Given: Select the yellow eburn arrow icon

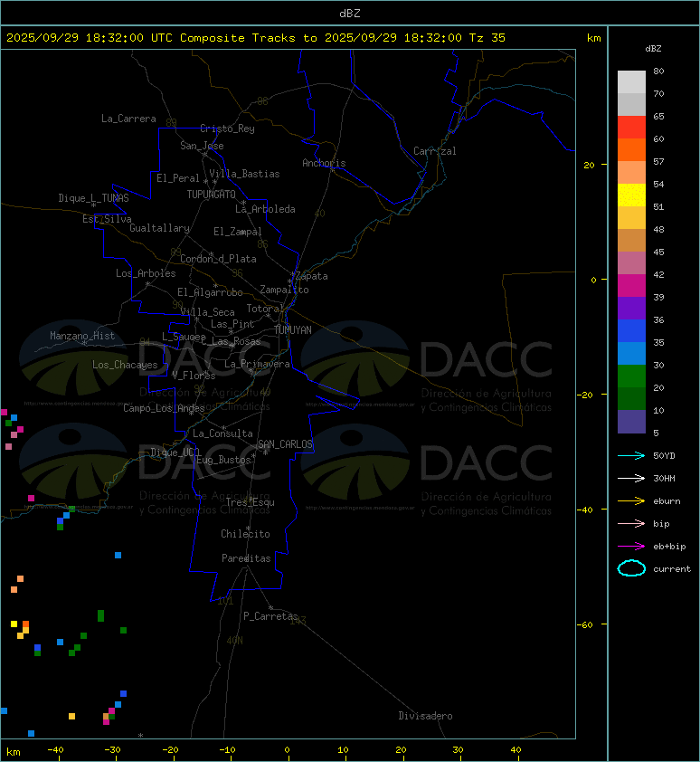Looking at the screenshot, I should [631, 501].
